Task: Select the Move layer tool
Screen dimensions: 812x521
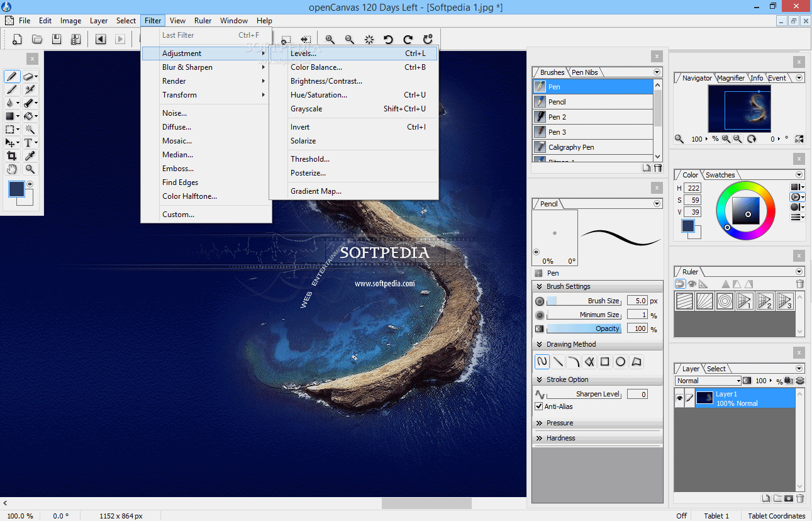Action: pyautogui.click(x=11, y=143)
